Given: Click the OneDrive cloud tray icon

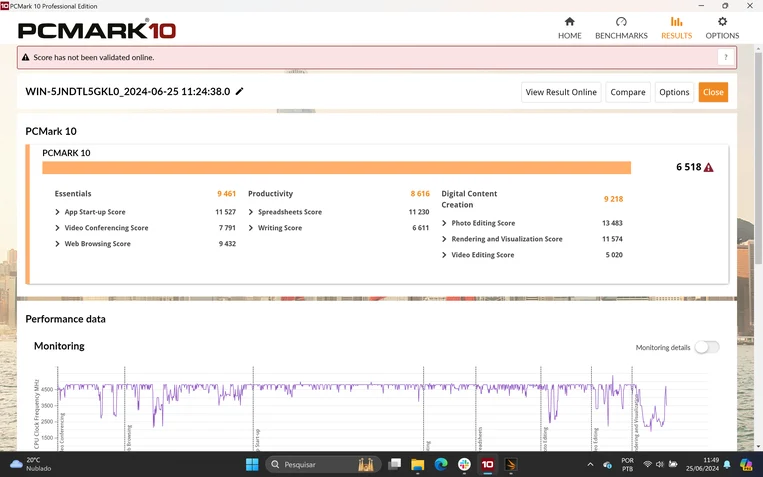Looking at the screenshot, I should [607, 465].
